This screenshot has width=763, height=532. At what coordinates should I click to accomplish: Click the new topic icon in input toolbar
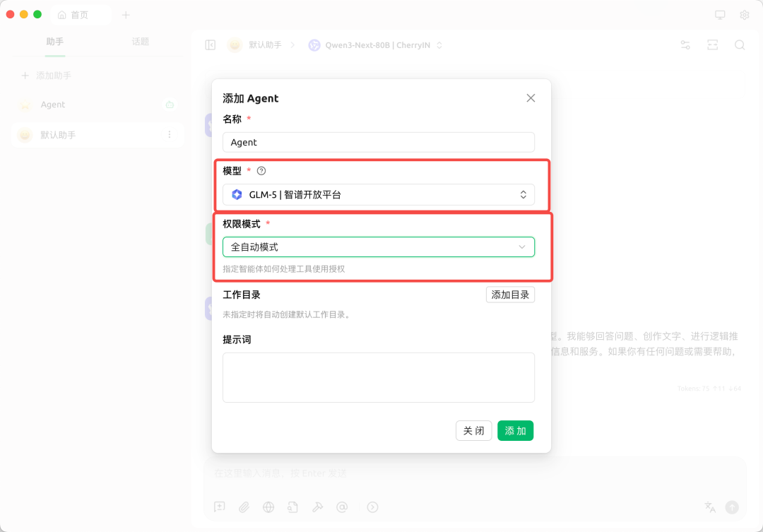coord(220,507)
